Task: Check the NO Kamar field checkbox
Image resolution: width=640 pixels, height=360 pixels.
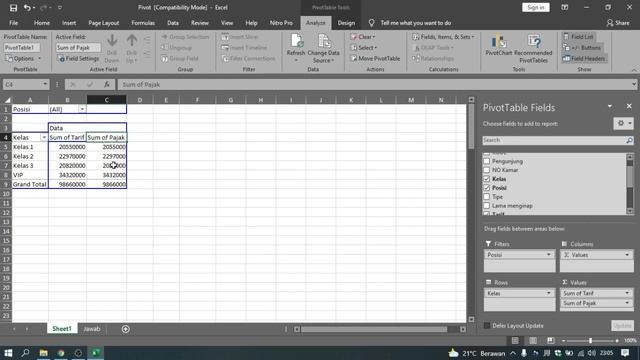Action: [487, 170]
